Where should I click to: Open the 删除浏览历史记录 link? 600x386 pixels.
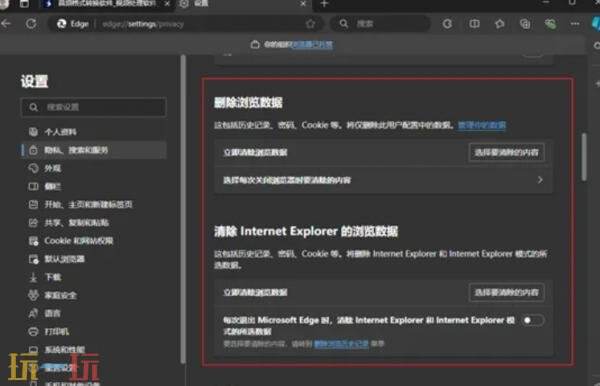pos(341,344)
